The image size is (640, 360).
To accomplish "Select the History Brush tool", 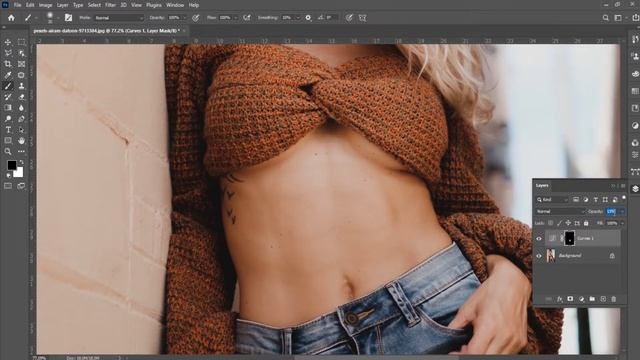I will click(8, 97).
